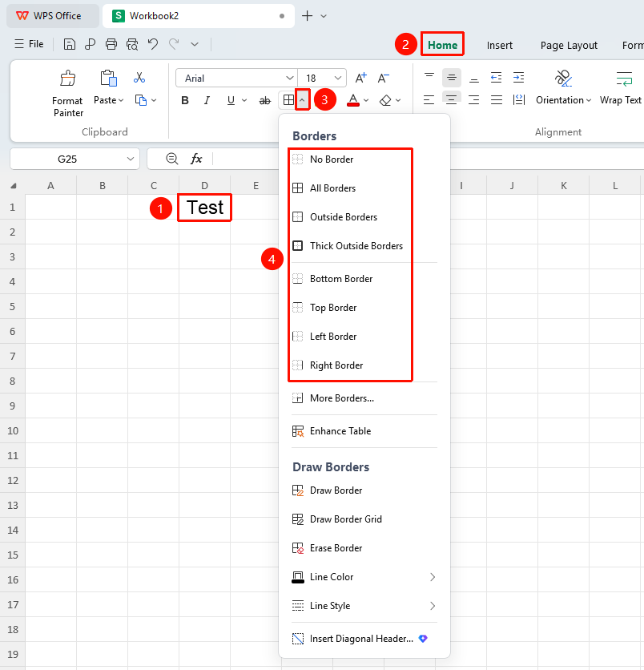Toggle Middle Align vertical alignment
This screenshot has width=644, height=670.
pyautogui.click(x=452, y=78)
